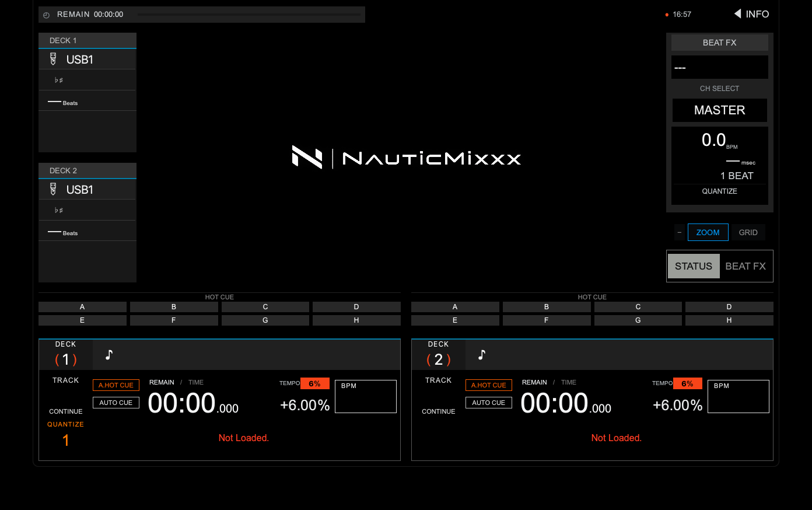Click Deck 2 TIME mode label
This screenshot has width=812, height=510.
pyautogui.click(x=569, y=382)
